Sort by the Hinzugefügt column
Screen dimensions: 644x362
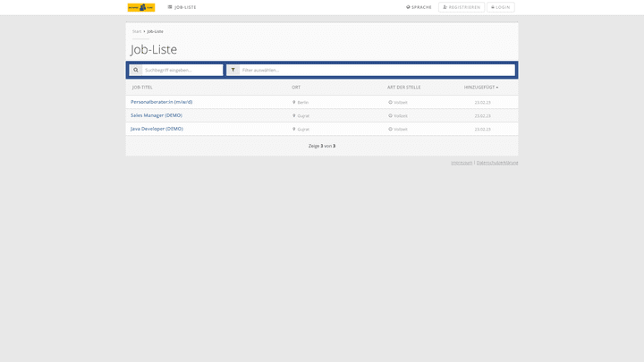tap(480, 88)
